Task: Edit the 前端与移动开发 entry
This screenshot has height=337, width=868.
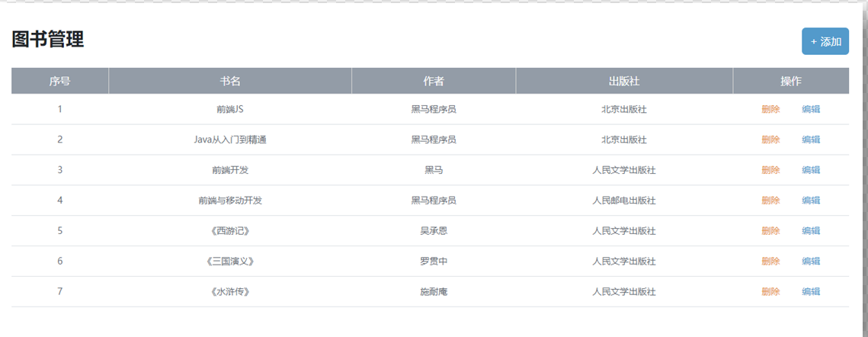Action: click(x=811, y=201)
